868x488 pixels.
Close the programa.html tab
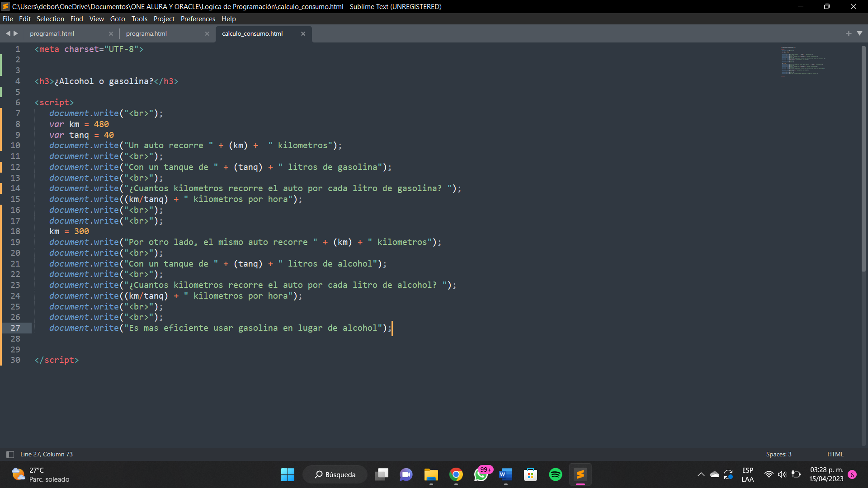[207, 34]
